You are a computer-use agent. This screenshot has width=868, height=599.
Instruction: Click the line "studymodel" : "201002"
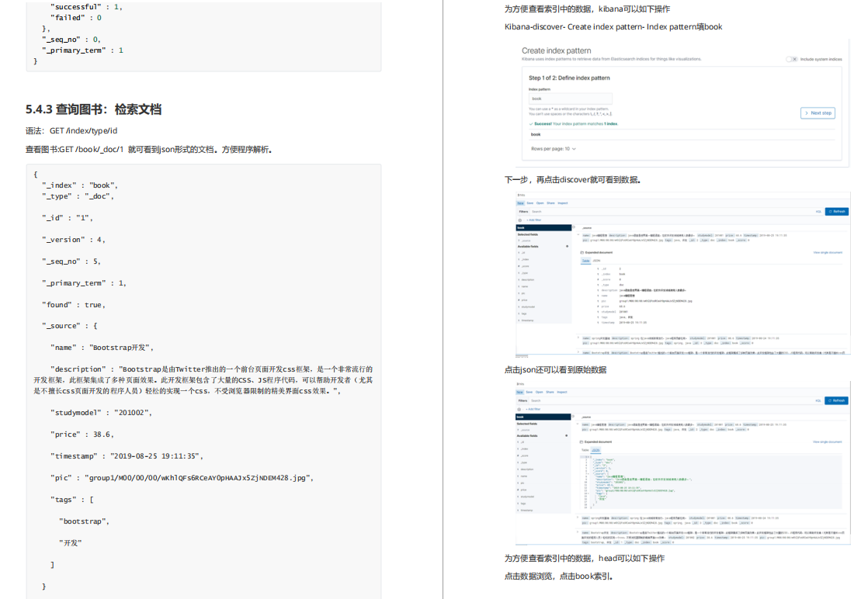(x=101, y=413)
